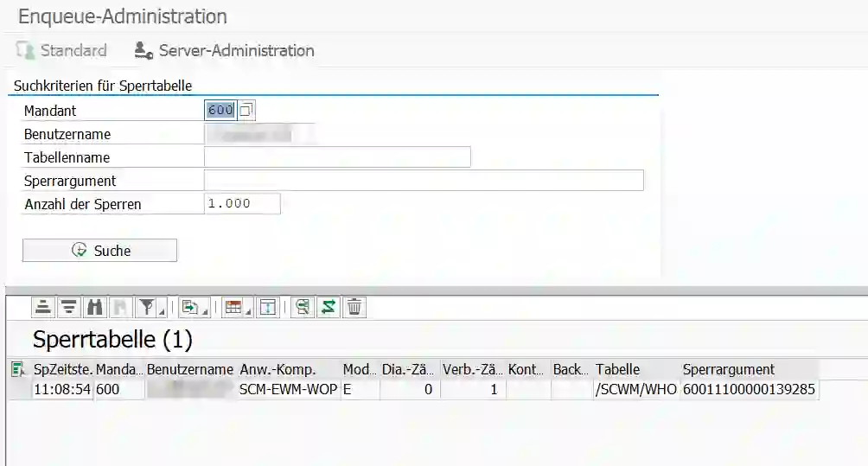This screenshot has height=466, width=868.
Task: Click the sort ascending toolbar icon
Action: point(43,307)
